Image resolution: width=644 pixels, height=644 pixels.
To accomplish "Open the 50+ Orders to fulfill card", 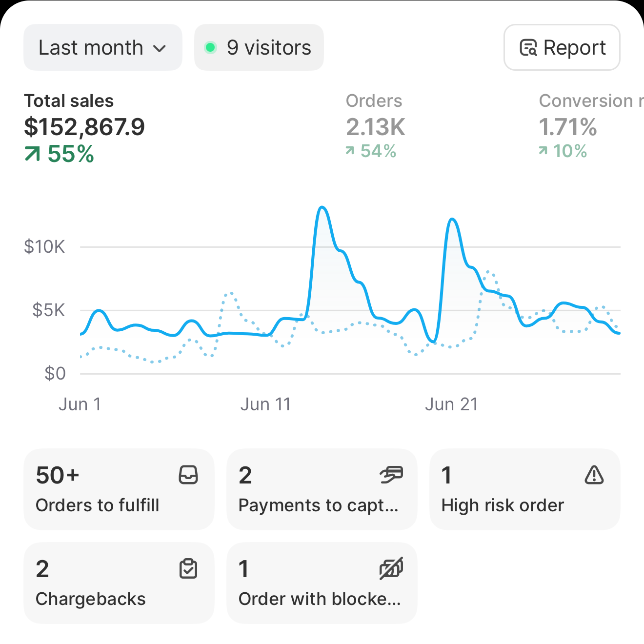I will 119,489.
